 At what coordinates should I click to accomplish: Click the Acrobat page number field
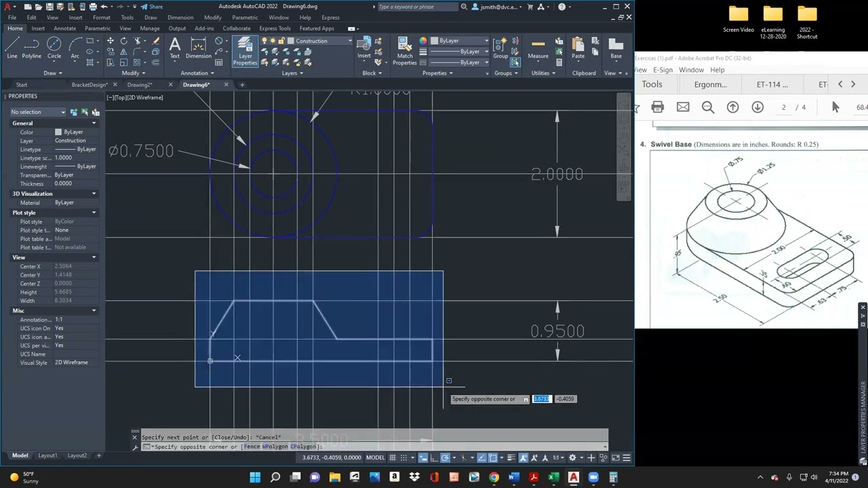[x=784, y=107]
